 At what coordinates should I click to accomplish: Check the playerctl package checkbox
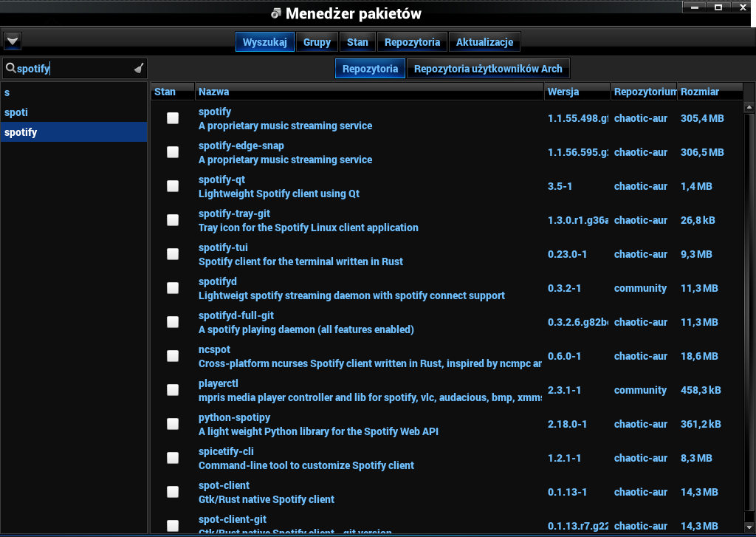(x=173, y=390)
